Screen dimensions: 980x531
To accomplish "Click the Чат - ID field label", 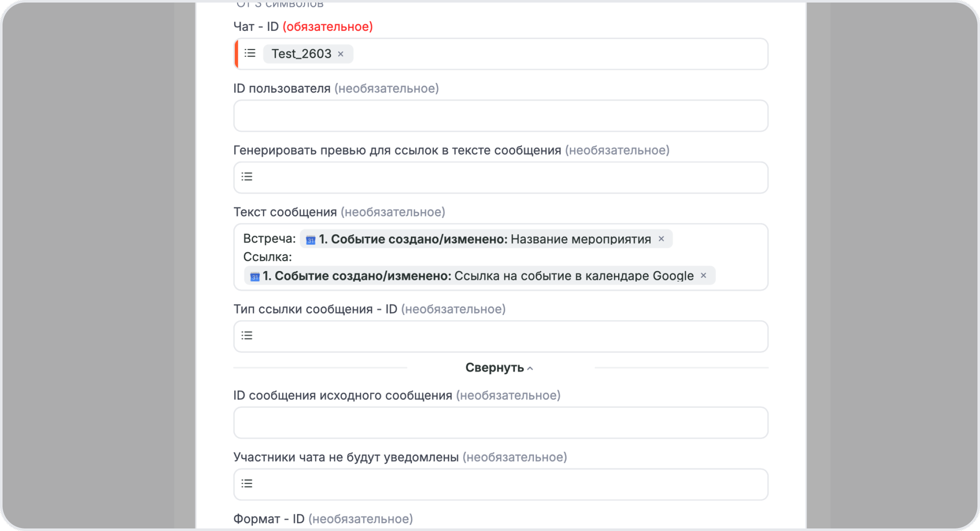I will (255, 27).
